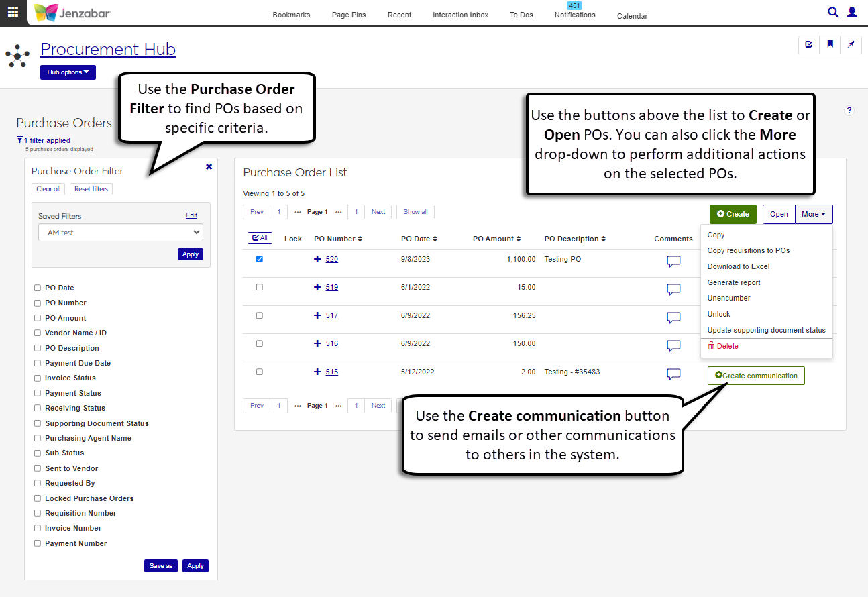
Task: Uncheck the PO 520 row checkbox
Action: [x=260, y=259]
